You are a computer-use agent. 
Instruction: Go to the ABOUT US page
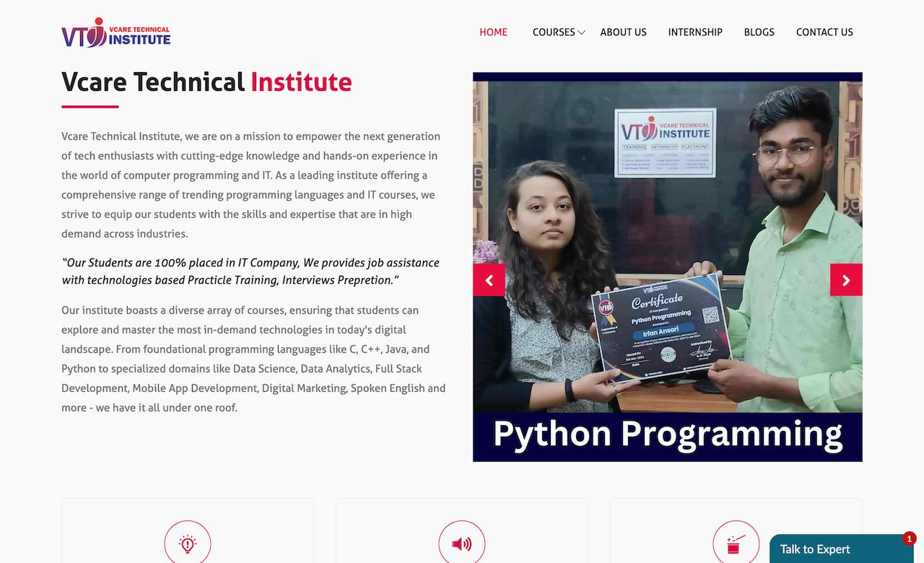tap(624, 32)
